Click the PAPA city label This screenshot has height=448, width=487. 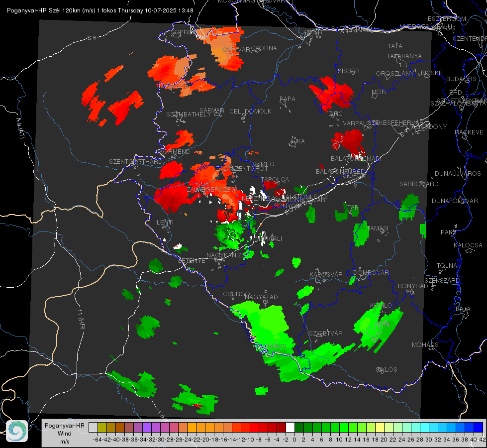(x=288, y=99)
